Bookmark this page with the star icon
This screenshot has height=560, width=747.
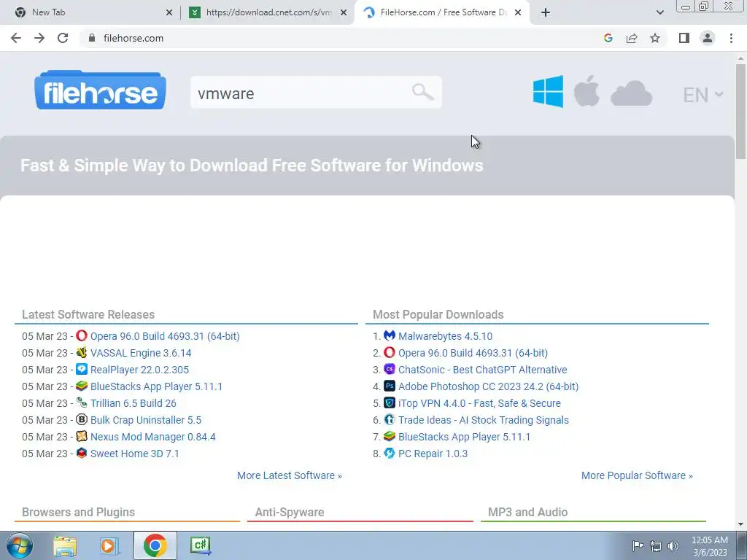655,38
